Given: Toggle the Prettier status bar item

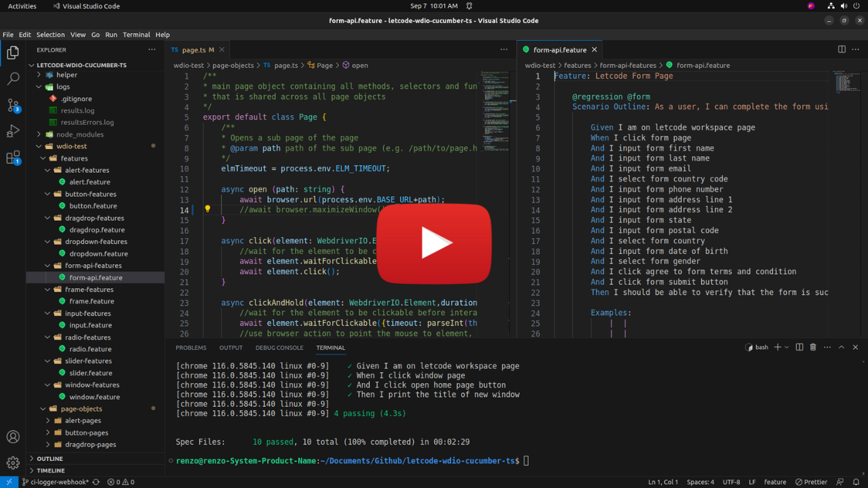Looking at the screenshot, I should tap(810, 482).
